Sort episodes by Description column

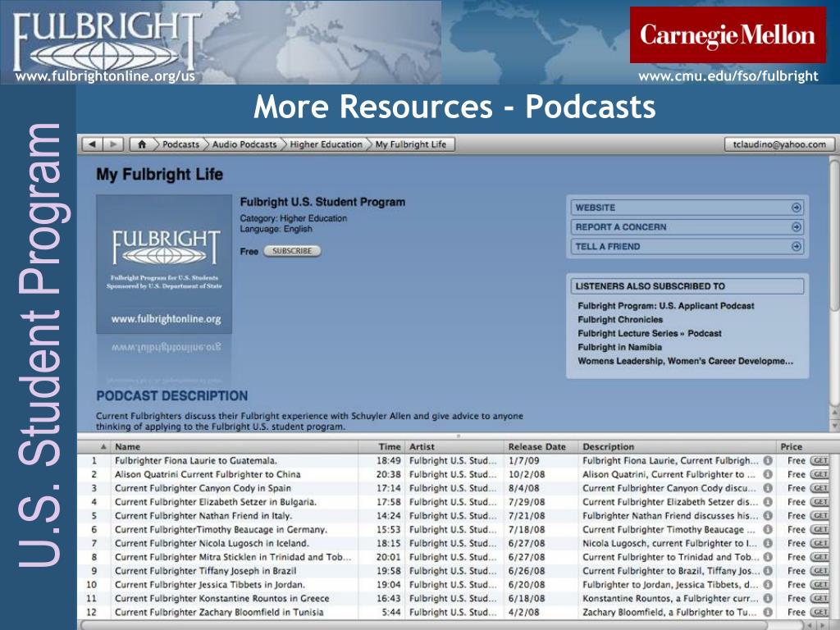pyautogui.click(x=677, y=447)
